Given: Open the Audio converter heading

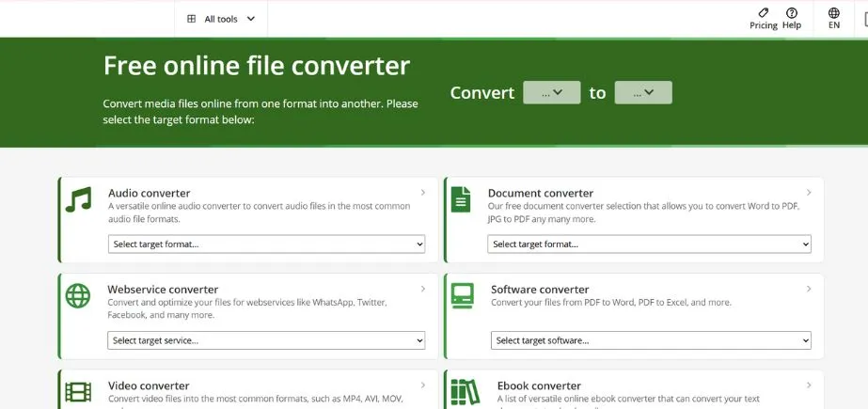Looking at the screenshot, I should [x=149, y=193].
